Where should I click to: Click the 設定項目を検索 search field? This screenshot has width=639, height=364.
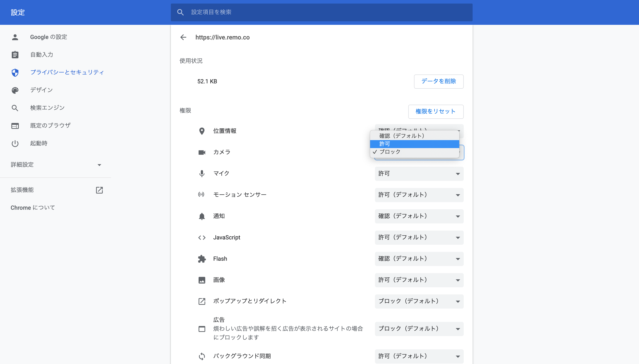click(x=325, y=12)
